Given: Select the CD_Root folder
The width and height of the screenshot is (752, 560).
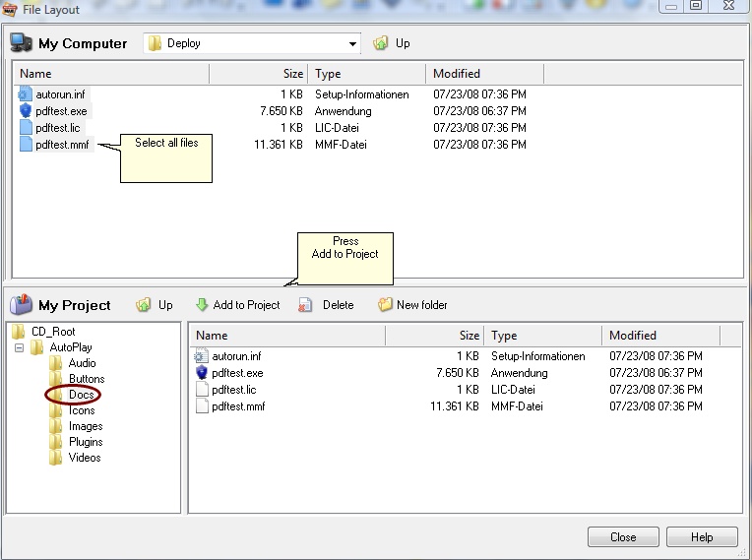Looking at the screenshot, I should click(x=53, y=332).
